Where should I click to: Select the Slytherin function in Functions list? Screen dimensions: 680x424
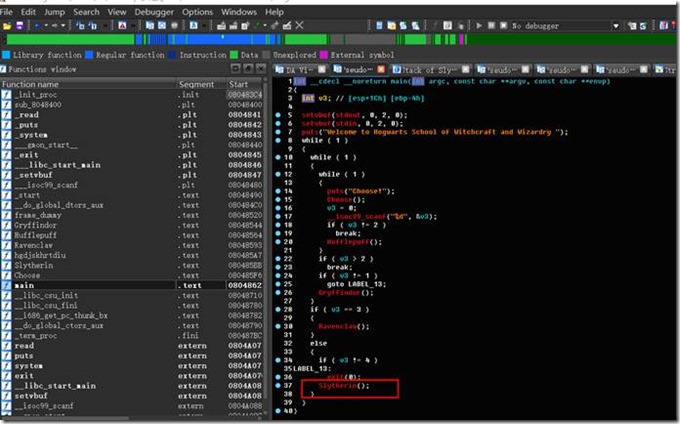[131, 265]
